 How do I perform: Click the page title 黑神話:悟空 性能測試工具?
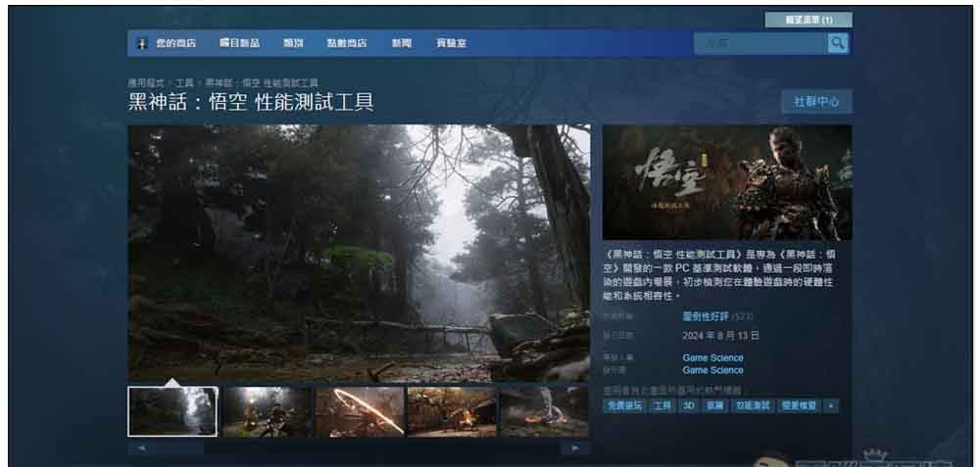coord(251,102)
